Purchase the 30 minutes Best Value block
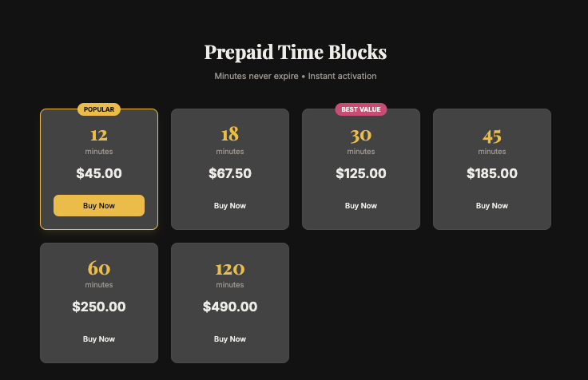 tap(361, 205)
